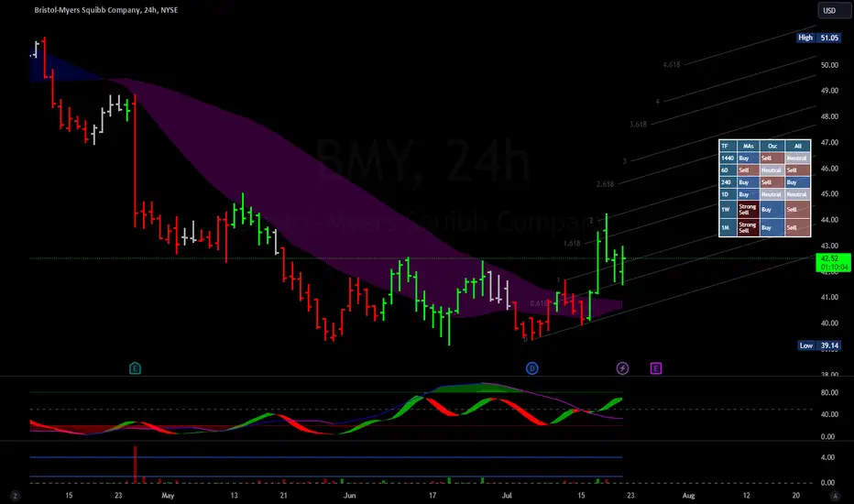Screen dimensions: 854x504
Task: Click the Jun date axis label
Action: pyautogui.click(x=350, y=495)
